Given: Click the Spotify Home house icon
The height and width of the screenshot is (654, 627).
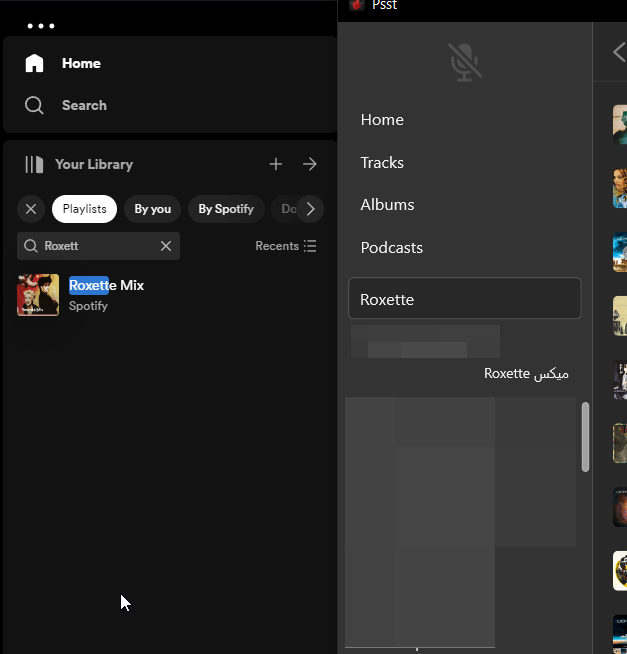Looking at the screenshot, I should click(34, 63).
